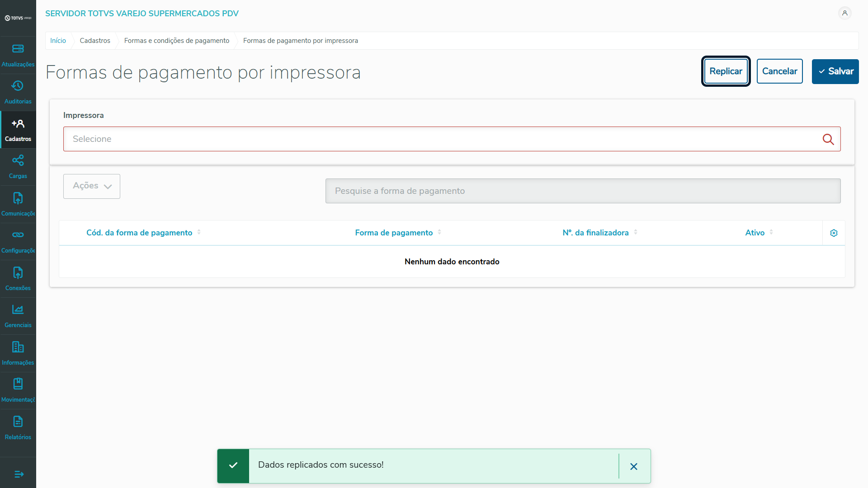Go to Início breadcrumb
The image size is (868, 488).
pyautogui.click(x=58, y=41)
